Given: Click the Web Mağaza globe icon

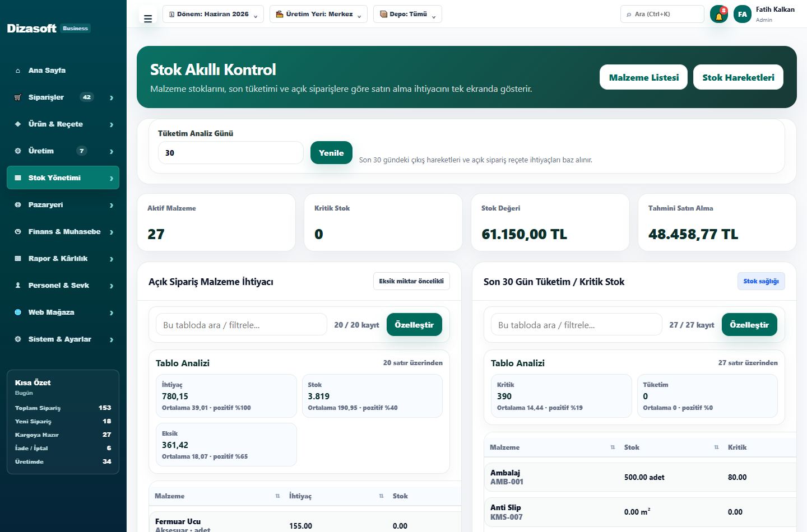Looking at the screenshot, I should click(x=18, y=312).
